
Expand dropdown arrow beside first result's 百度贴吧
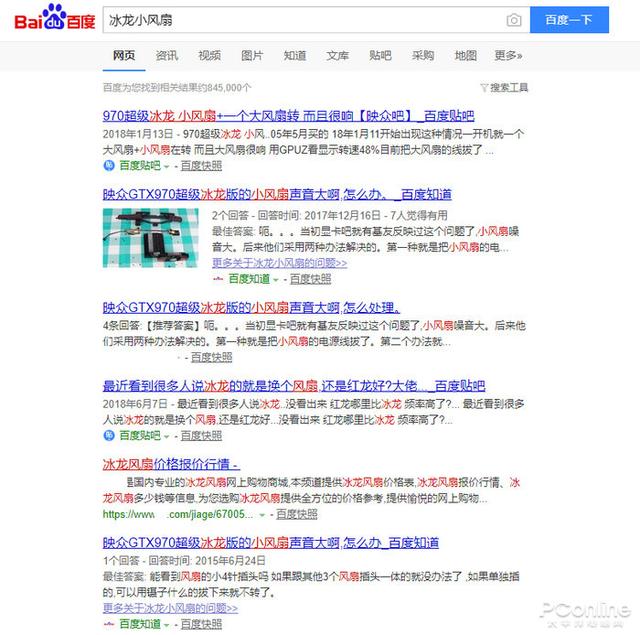point(167,166)
